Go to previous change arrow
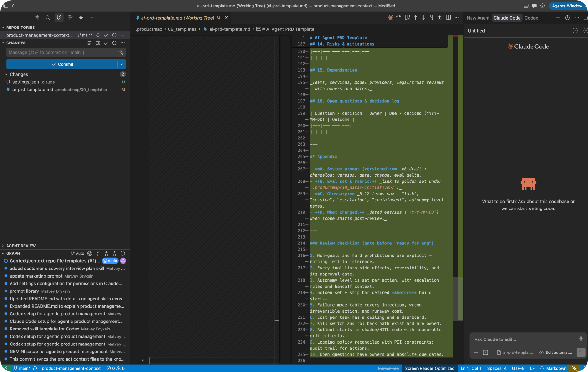 pyautogui.click(x=415, y=18)
